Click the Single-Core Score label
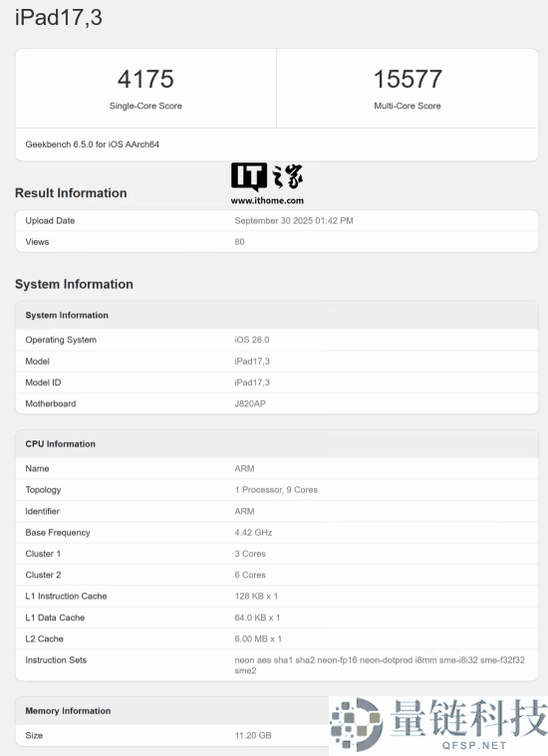The width and height of the screenshot is (548, 756). 145,106
